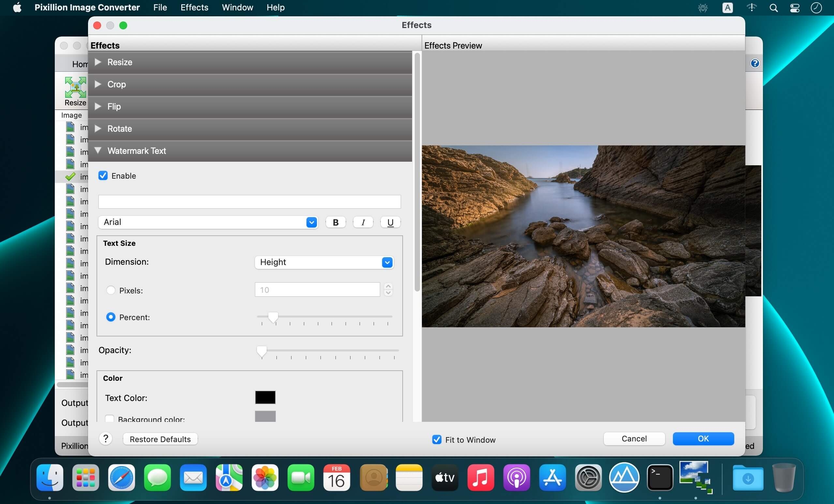Open Photos app in dock
Viewport: 834px width, 504px height.
[x=265, y=478]
